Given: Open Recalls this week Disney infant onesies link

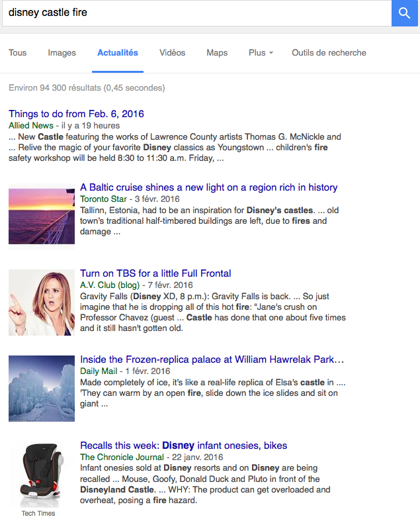Looking at the screenshot, I should click(184, 446).
